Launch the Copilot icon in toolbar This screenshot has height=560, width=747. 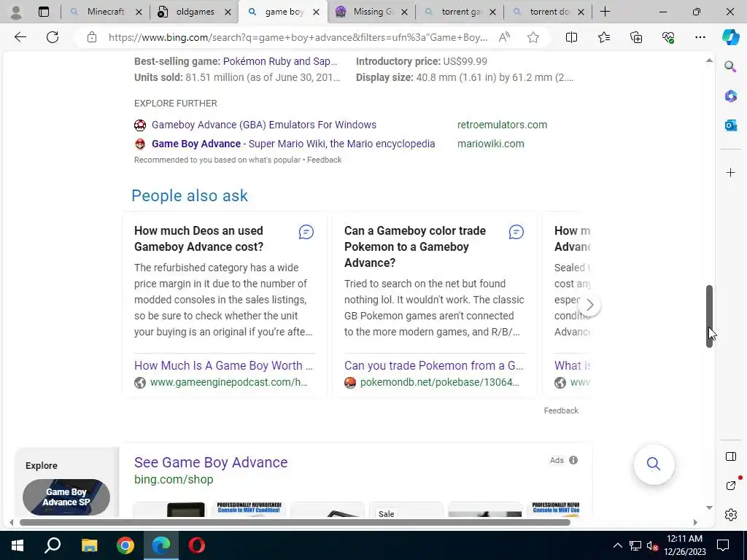pyautogui.click(x=730, y=37)
